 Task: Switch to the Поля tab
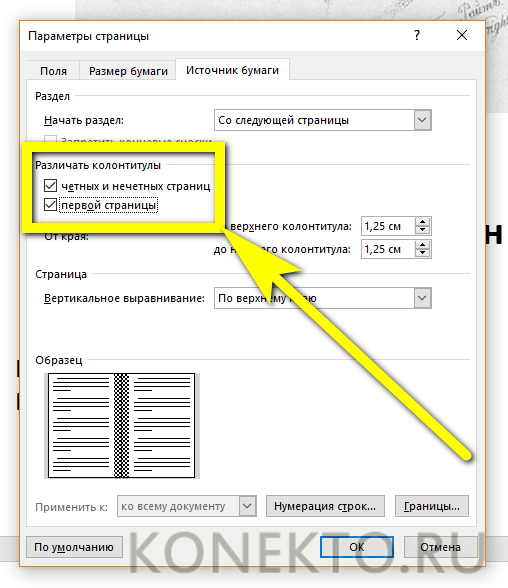coord(53,71)
